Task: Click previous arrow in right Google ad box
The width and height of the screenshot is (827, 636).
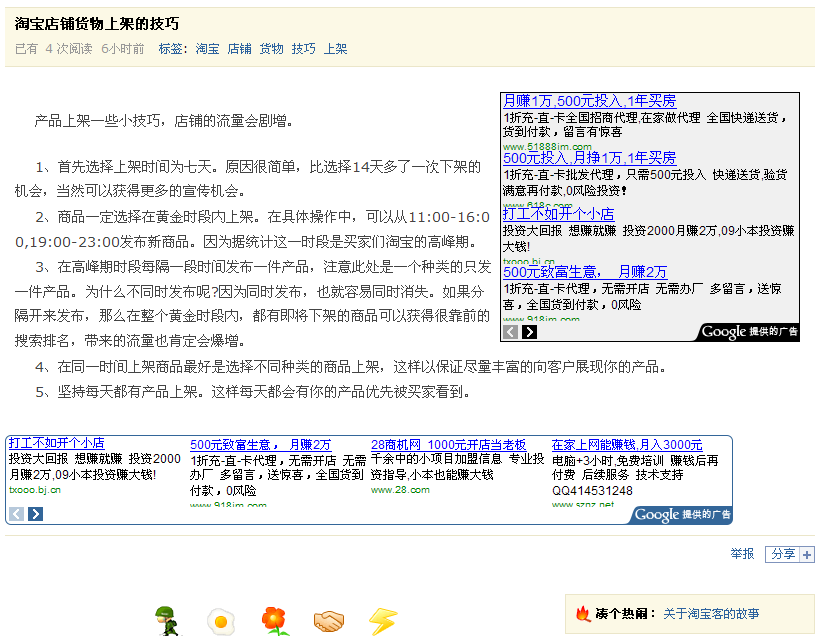Action: (510, 332)
